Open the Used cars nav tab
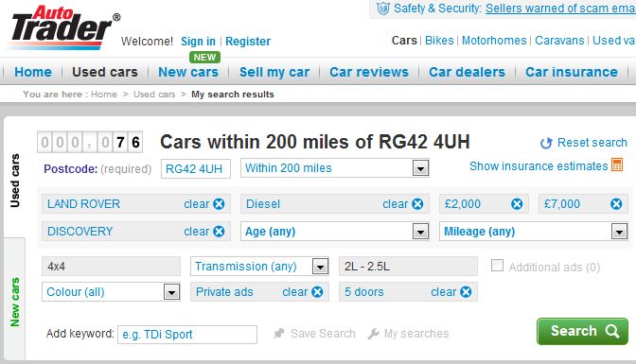The width and height of the screenshot is (636, 364). point(105,72)
